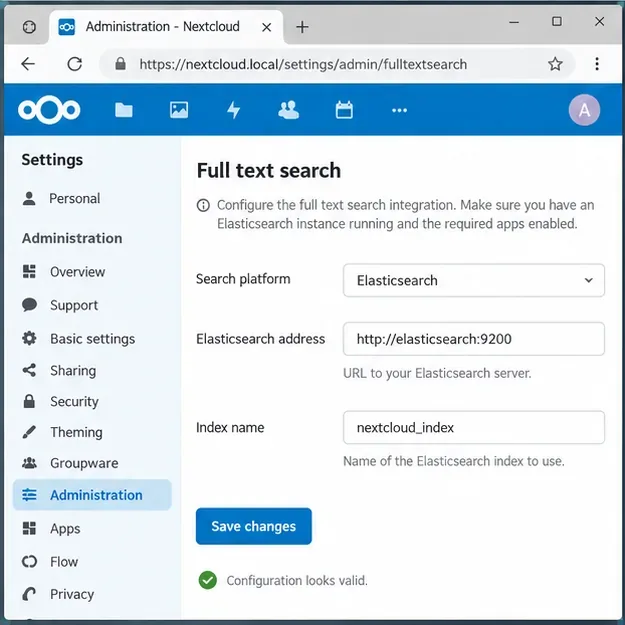The width and height of the screenshot is (625, 625).
Task: Select the Administration - Nextcloud tab
Action: point(165,27)
